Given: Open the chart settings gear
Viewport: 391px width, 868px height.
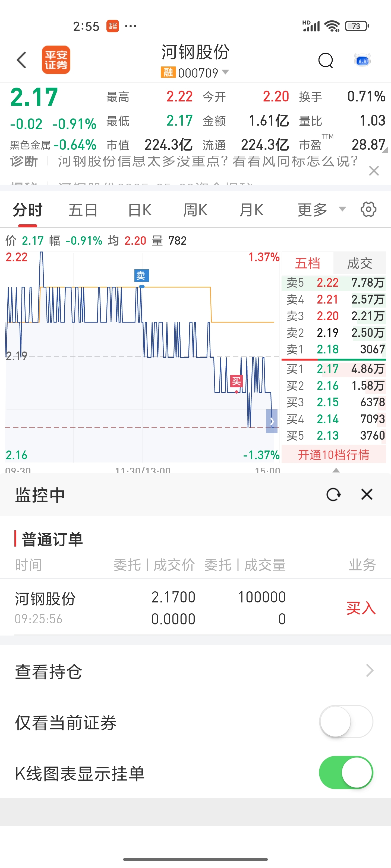Looking at the screenshot, I should point(368,210).
